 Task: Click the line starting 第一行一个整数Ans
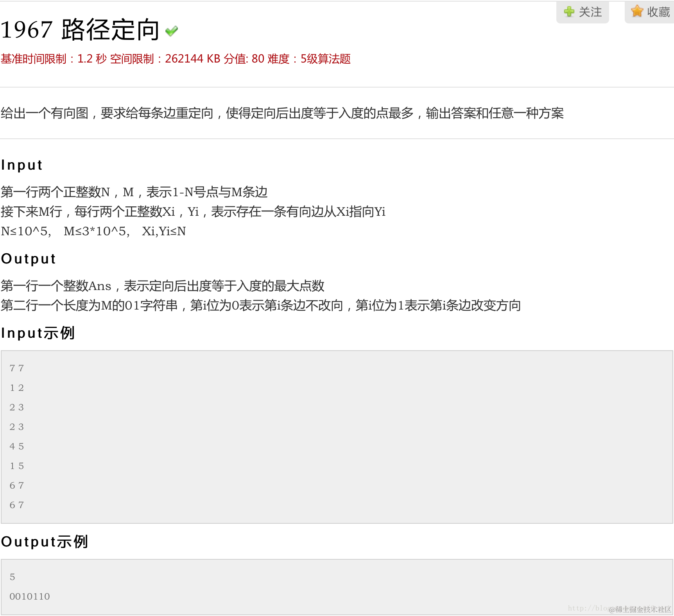point(163,286)
